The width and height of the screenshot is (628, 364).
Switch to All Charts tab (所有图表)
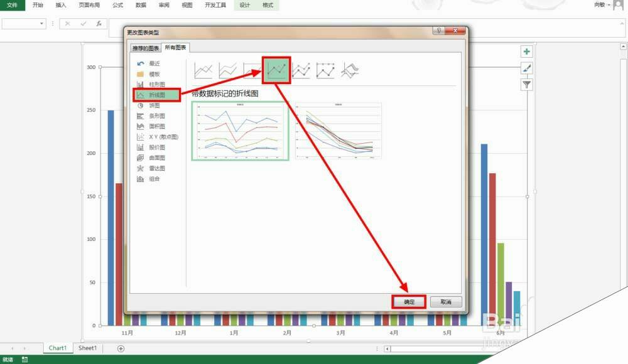[175, 47]
